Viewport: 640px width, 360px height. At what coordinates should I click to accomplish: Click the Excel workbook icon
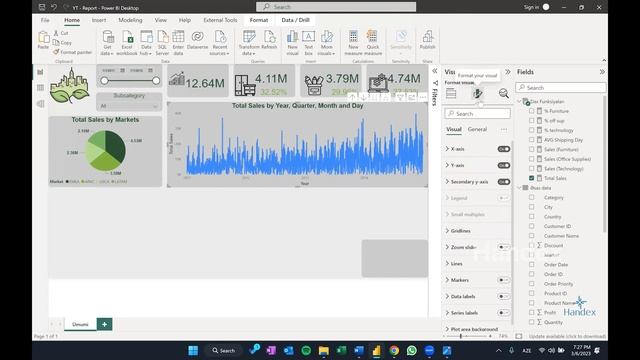[127, 37]
